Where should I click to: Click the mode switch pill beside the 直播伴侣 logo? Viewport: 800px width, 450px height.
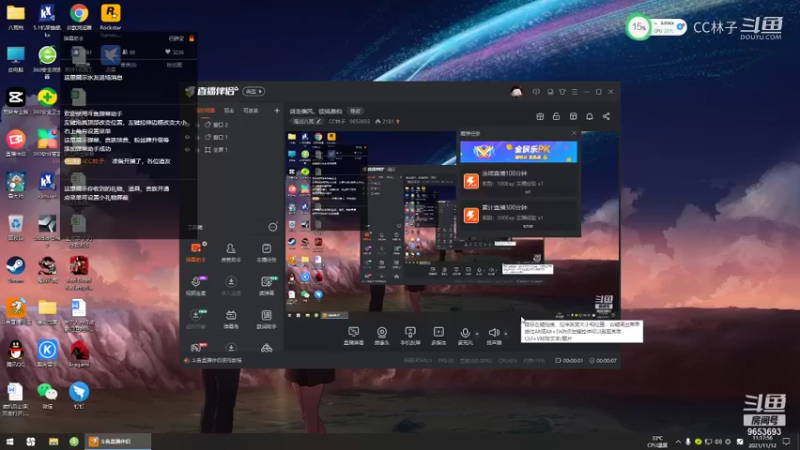click(x=254, y=91)
